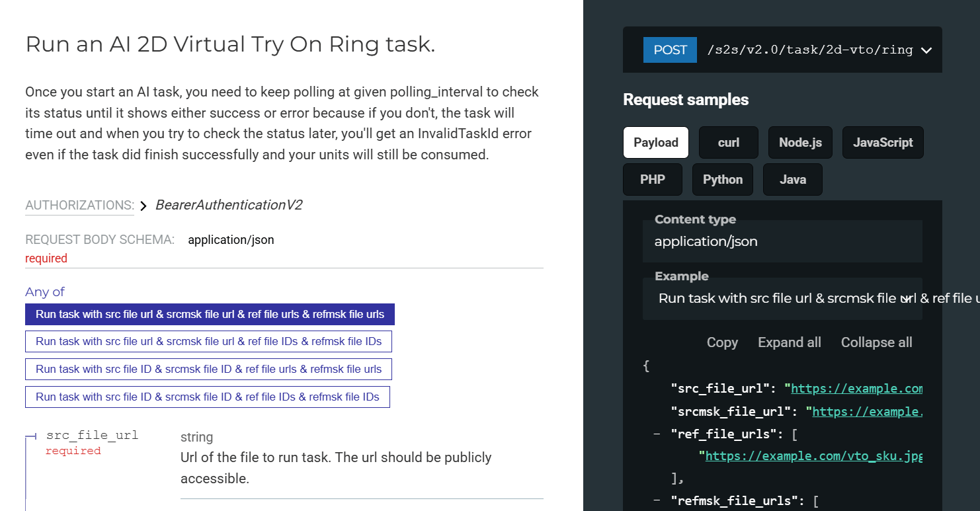
Task: Choose the src file url with ref file IDs variant
Action: 208,341
